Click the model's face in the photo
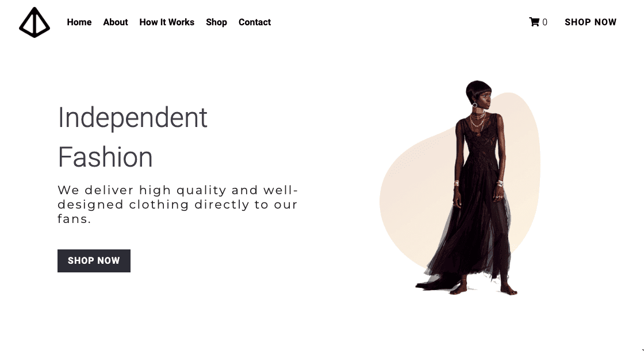 pyautogui.click(x=485, y=99)
